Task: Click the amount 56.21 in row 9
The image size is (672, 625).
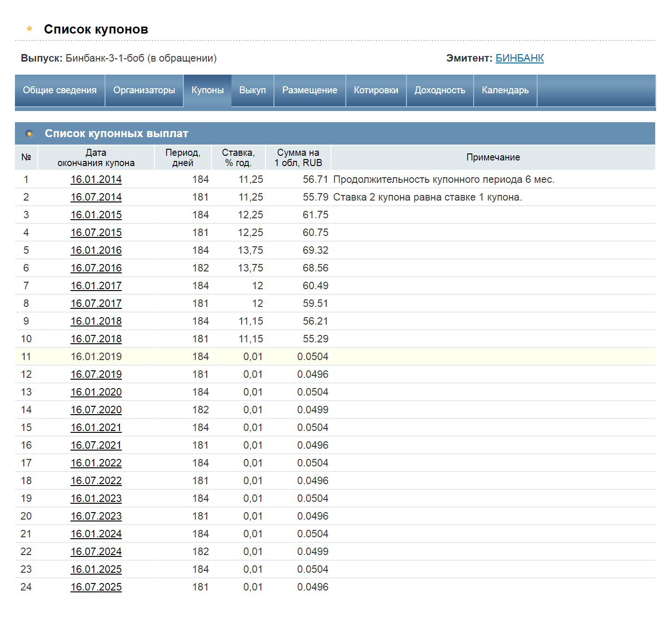Action: (315, 321)
